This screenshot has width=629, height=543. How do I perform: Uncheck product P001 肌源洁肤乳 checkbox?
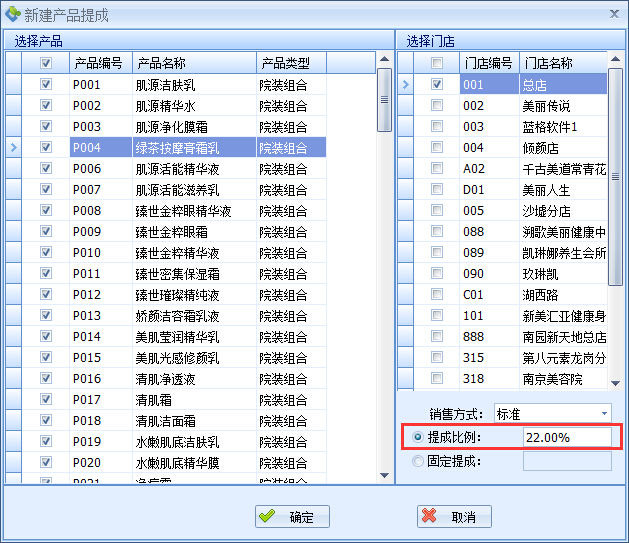click(45, 85)
